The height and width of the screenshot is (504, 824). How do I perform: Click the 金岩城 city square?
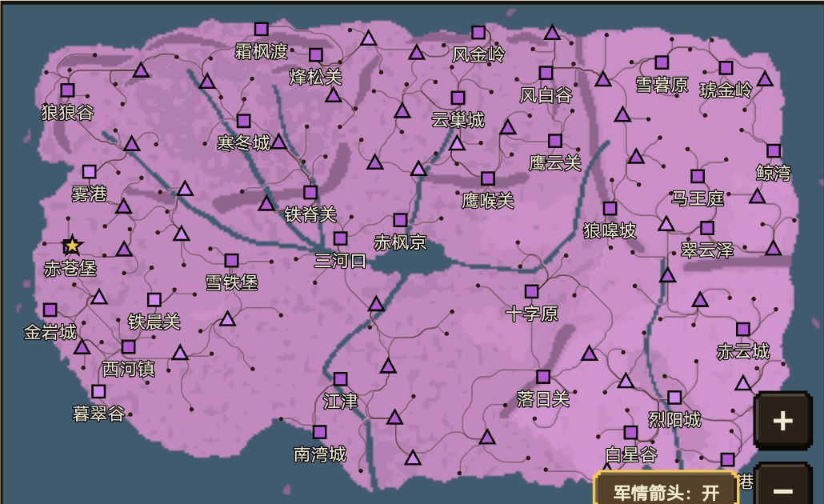point(50,310)
